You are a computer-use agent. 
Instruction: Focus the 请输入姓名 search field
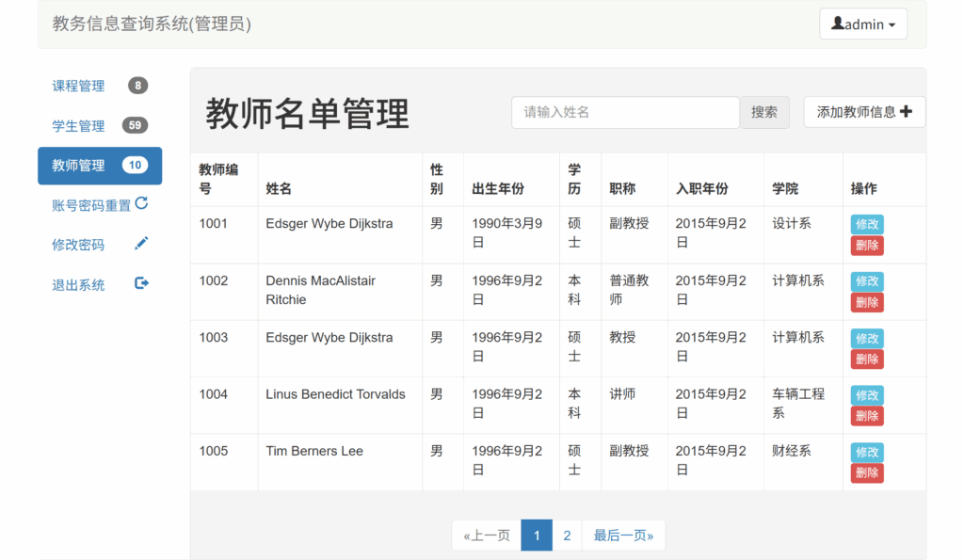point(625,112)
